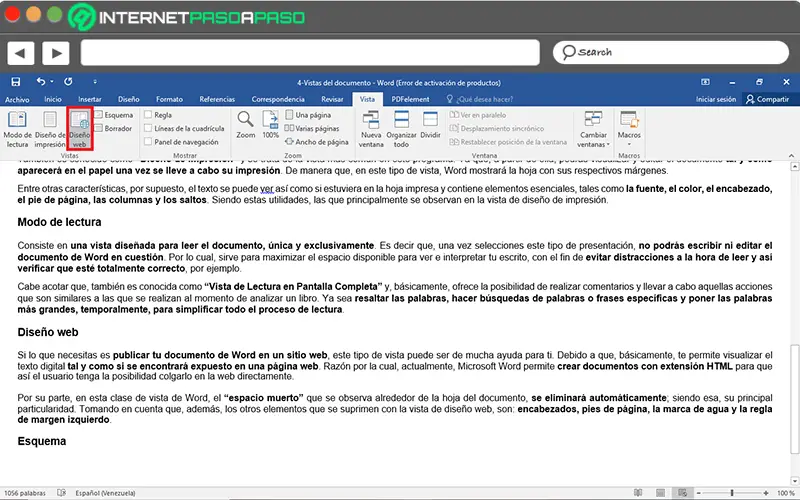Click Restablecer posición de la ventana
The height and width of the screenshot is (500, 800).
pos(508,142)
